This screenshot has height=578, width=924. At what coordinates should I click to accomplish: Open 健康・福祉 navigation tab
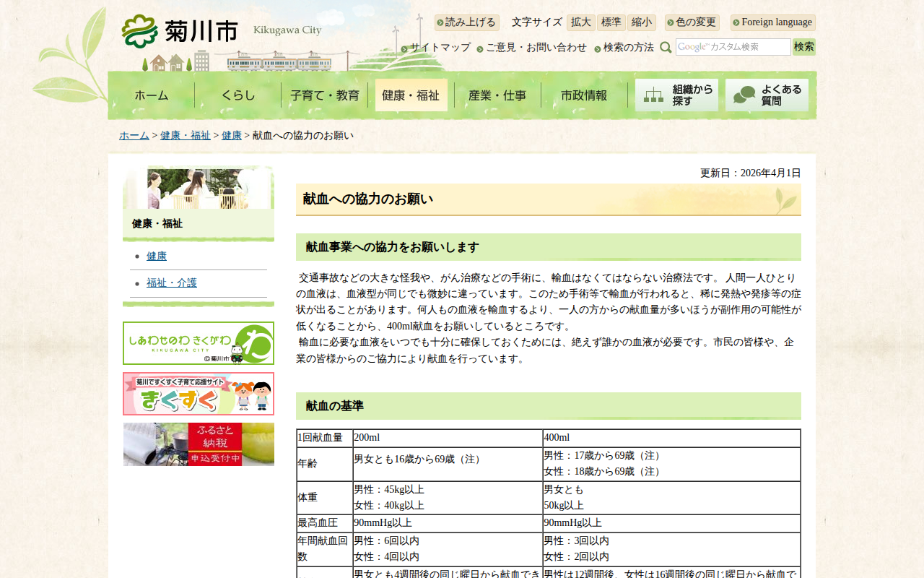click(411, 95)
